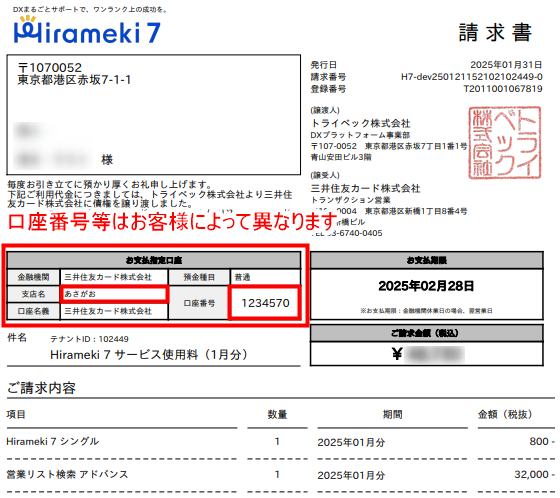Click the 三井住友カード株式会社 transferee heading

pos(365,188)
